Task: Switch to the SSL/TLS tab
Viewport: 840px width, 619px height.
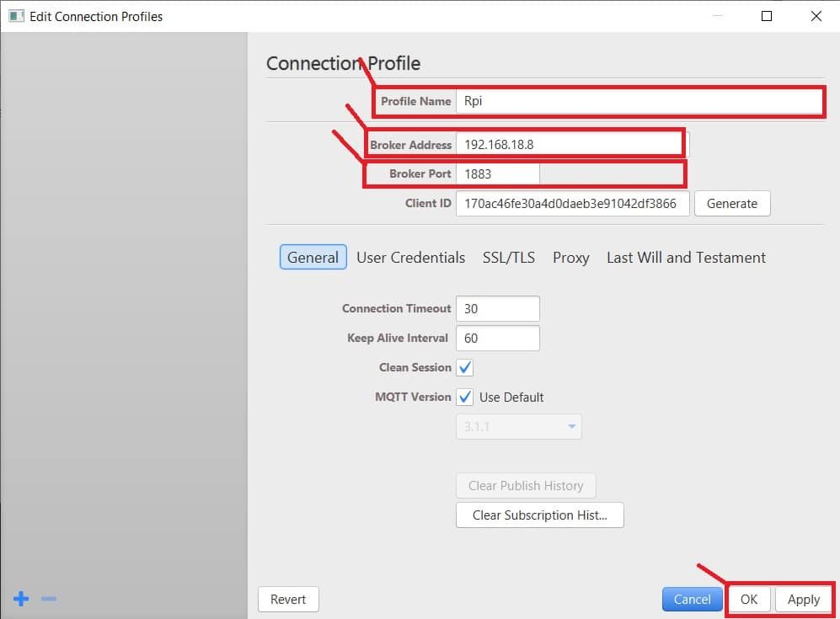Action: pos(509,257)
